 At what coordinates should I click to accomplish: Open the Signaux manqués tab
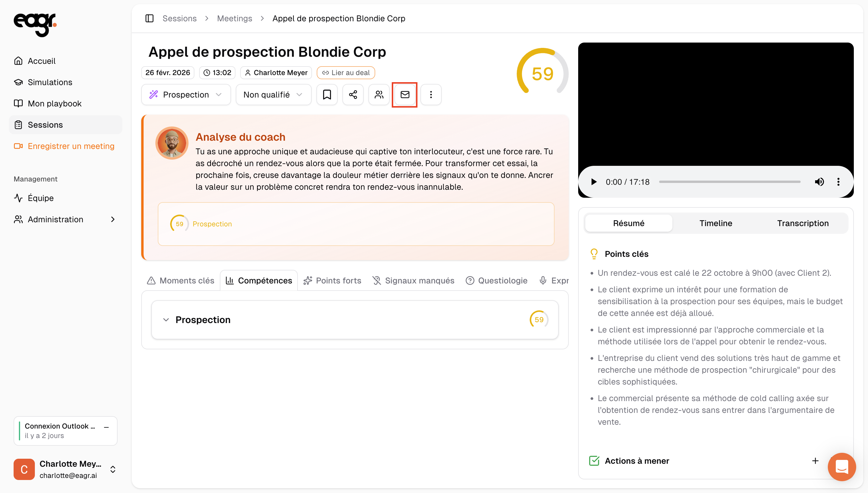click(x=413, y=280)
